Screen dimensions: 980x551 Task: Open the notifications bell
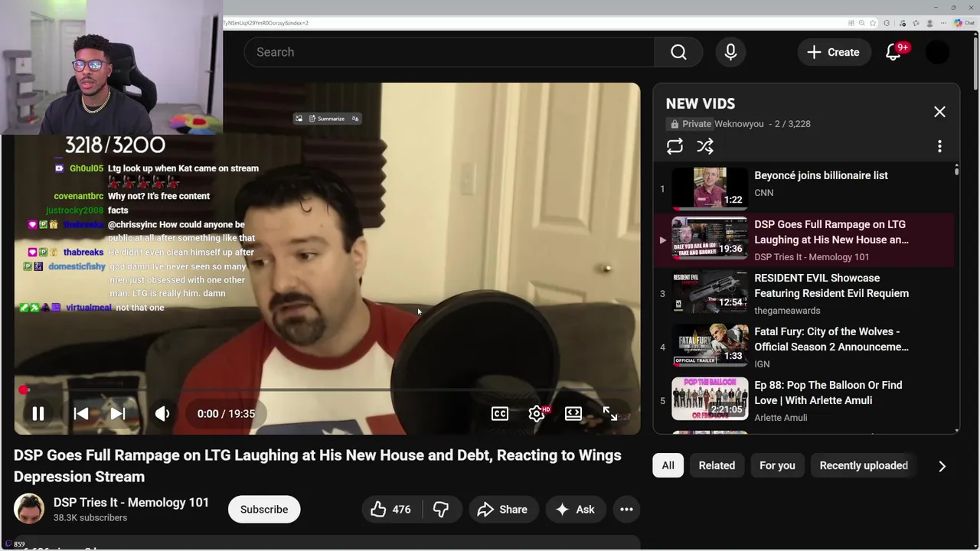[x=893, y=52]
